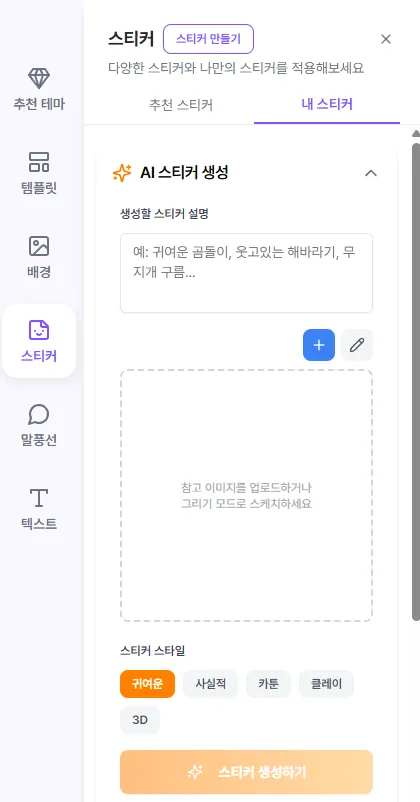Click the AI sparkle icon beside AI 스티커 생성
The height and width of the screenshot is (802, 420).
tap(122, 173)
